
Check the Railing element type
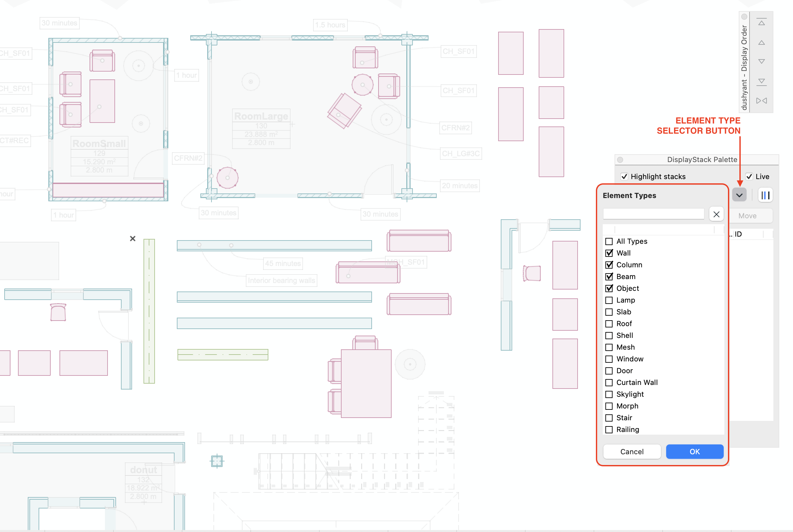609,429
